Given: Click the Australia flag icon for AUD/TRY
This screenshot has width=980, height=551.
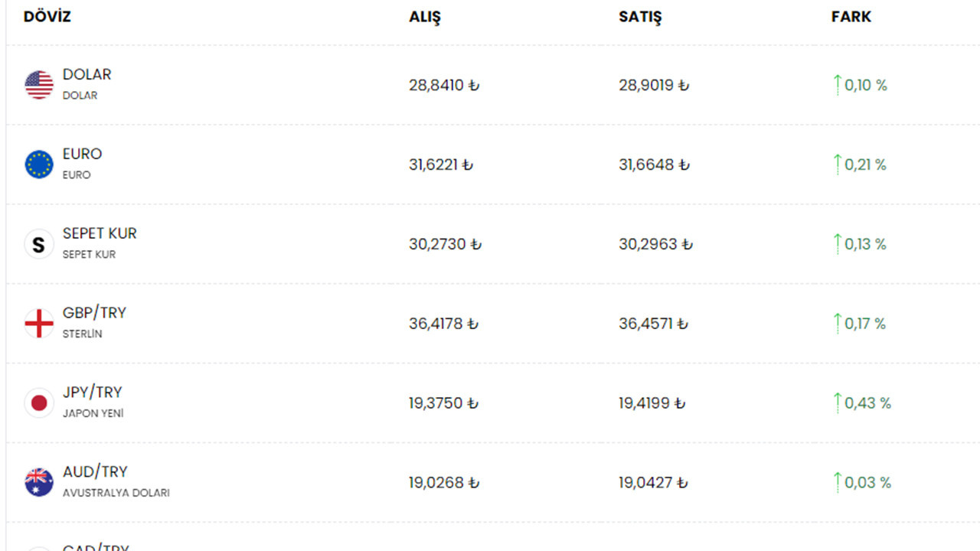Looking at the screenshot, I should tap(39, 483).
